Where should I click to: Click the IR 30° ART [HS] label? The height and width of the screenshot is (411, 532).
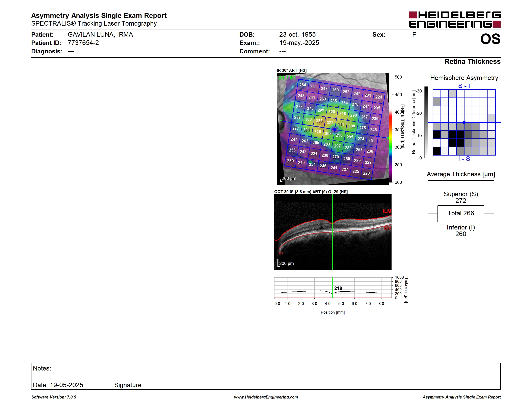292,70
